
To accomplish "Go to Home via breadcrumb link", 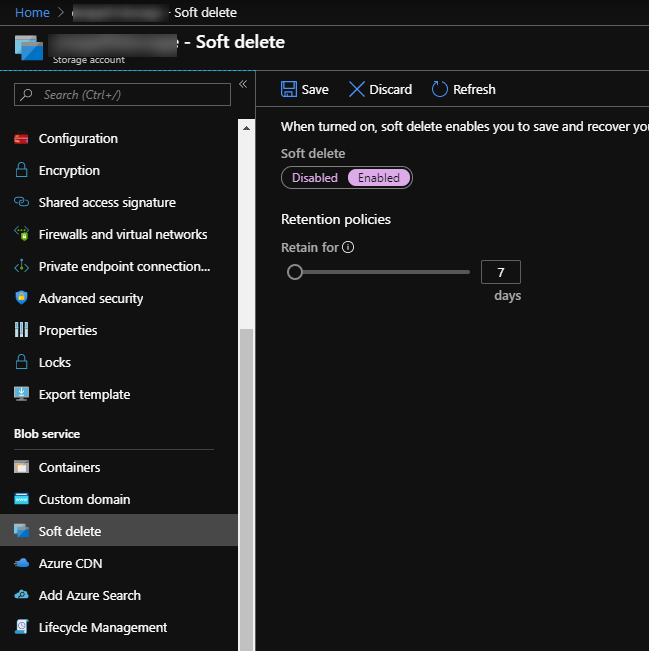I will (32, 12).
